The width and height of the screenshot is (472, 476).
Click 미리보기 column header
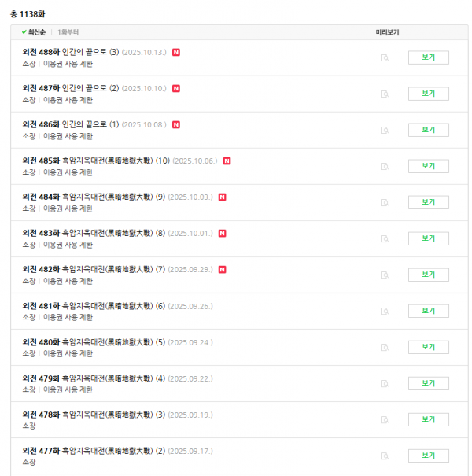387,32
